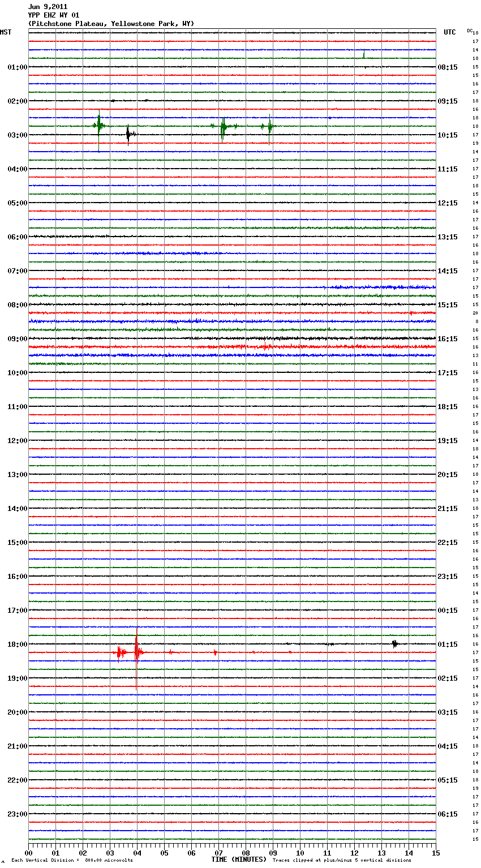481x868 pixels.
Task: Choose the 07:00 MST time label
Action: coord(18,271)
